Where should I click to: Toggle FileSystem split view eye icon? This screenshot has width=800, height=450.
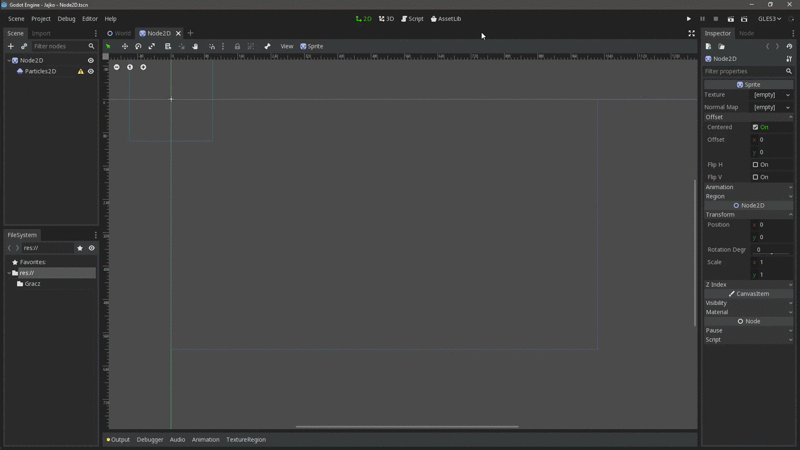coord(92,248)
